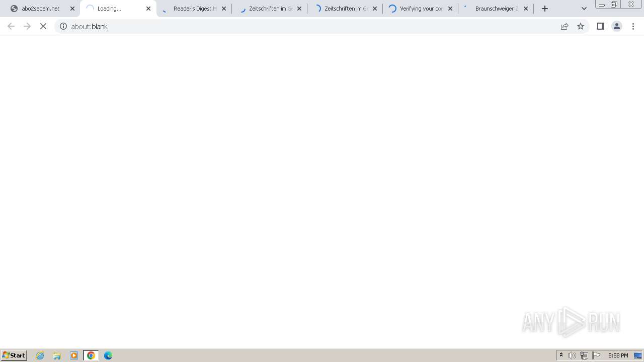Open Chrome three-dot menu
Screen dimensions: 644x362
[x=633, y=26]
